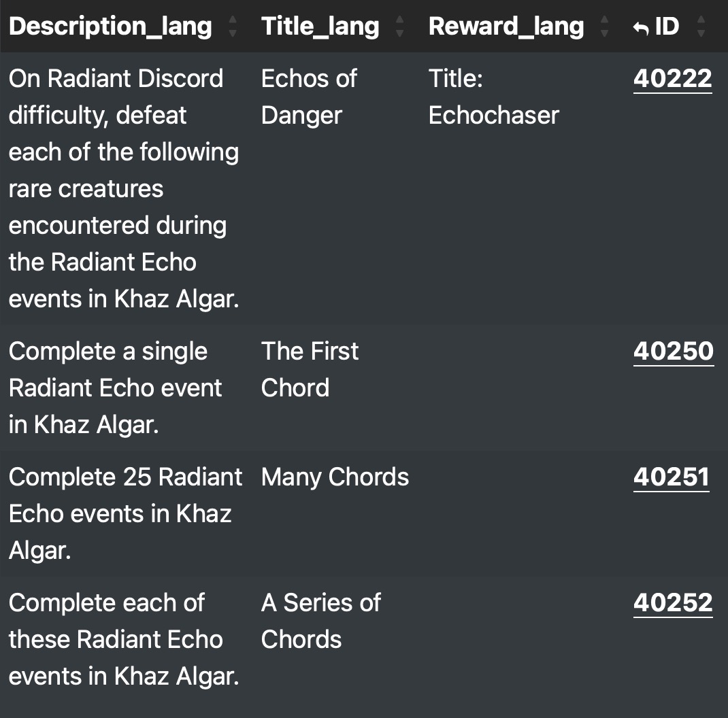Select the On Radiant Discord difficulty description
The width and height of the screenshot is (728, 718).
tap(124, 188)
